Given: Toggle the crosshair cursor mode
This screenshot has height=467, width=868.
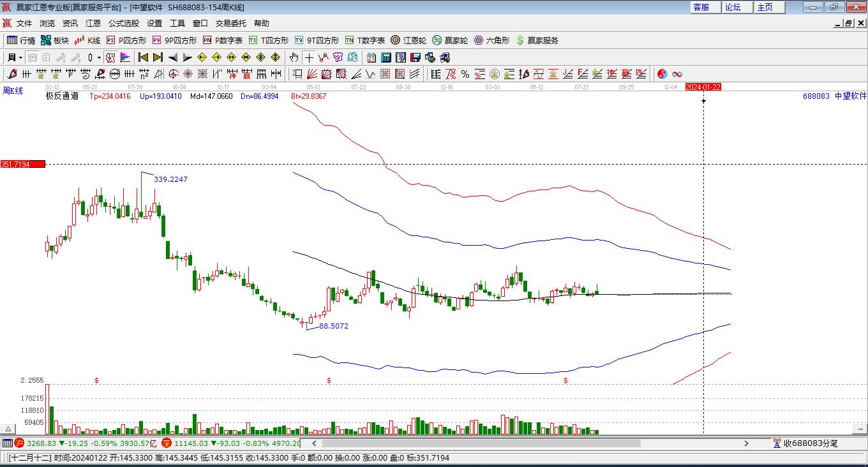Looking at the screenshot, I should click(309, 57).
